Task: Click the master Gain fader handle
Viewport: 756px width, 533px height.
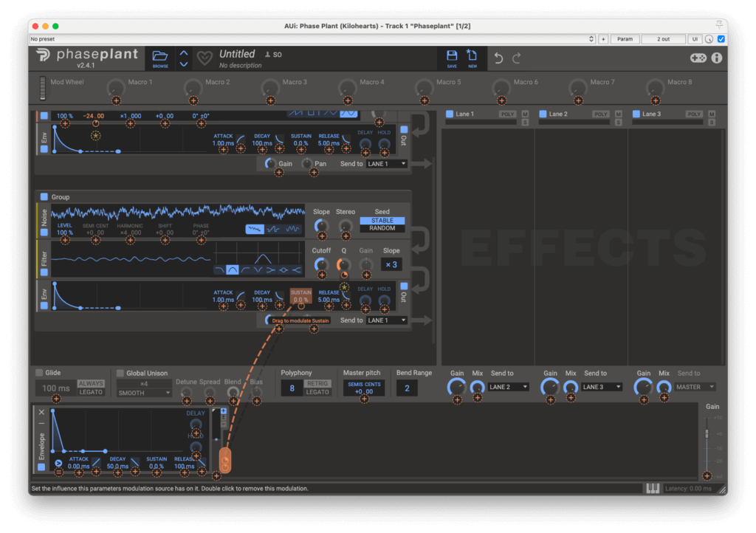Action: pyautogui.click(x=707, y=433)
